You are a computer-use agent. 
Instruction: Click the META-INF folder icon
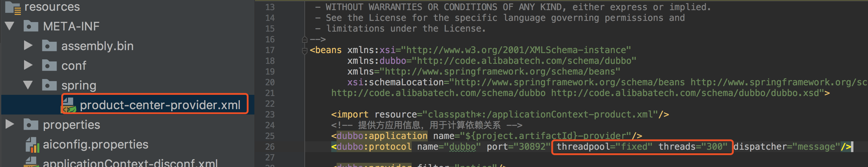[x=31, y=26]
